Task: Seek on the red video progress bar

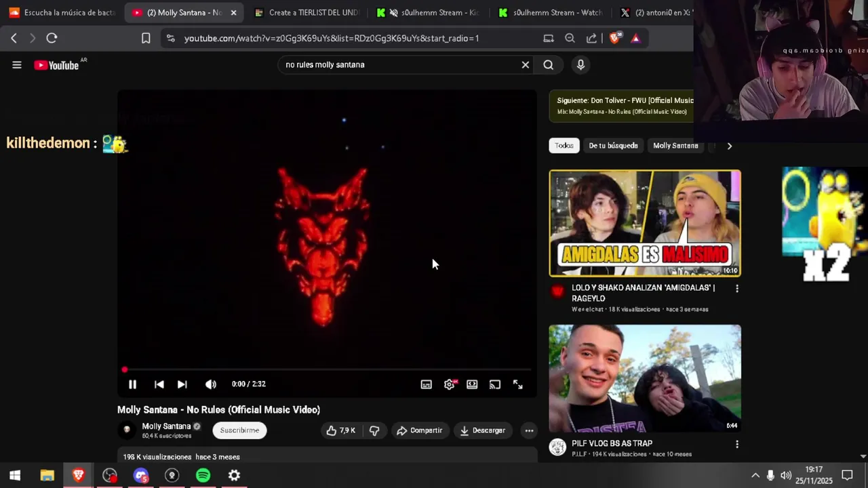Action: tap(327, 370)
